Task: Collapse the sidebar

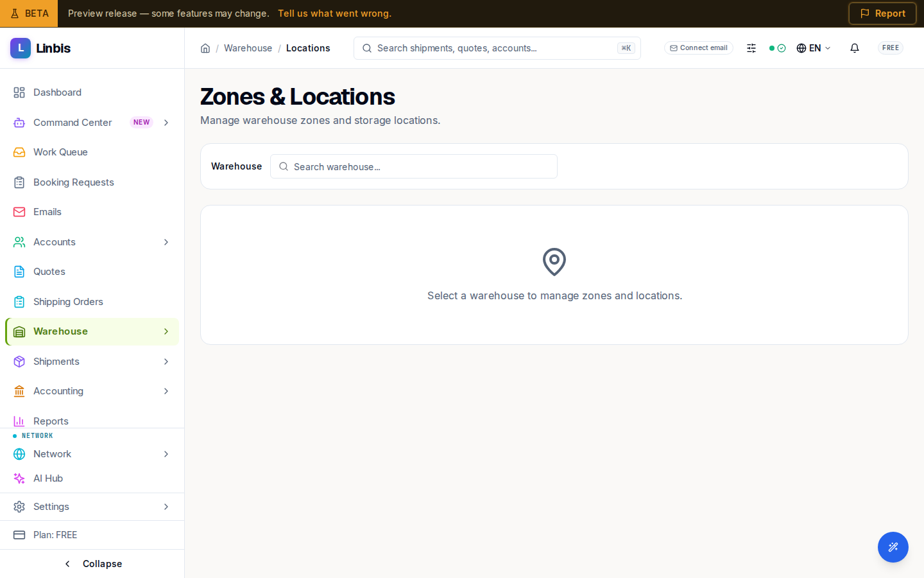Action: pyautogui.click(x=92, y=564)
